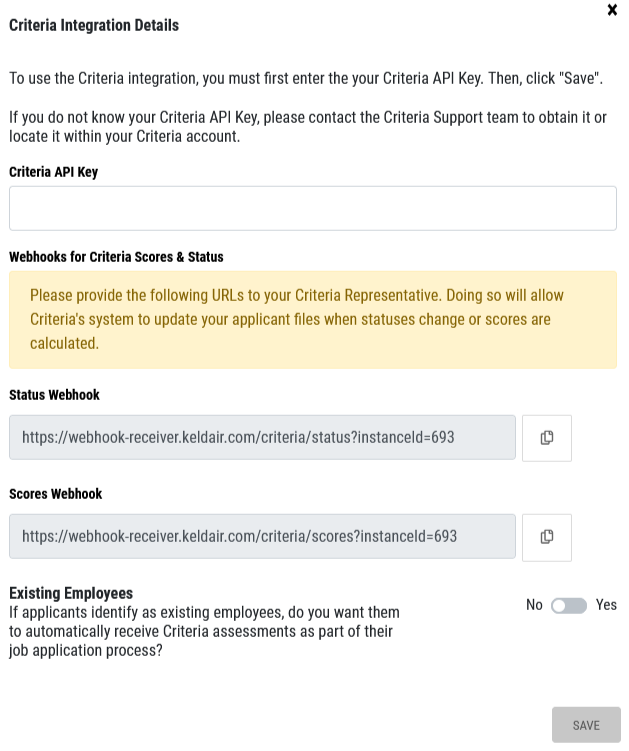Screen dimensions: 629x751
Task: Close the Criteria Integration Details dialog
Action: [x=612, y=10]
